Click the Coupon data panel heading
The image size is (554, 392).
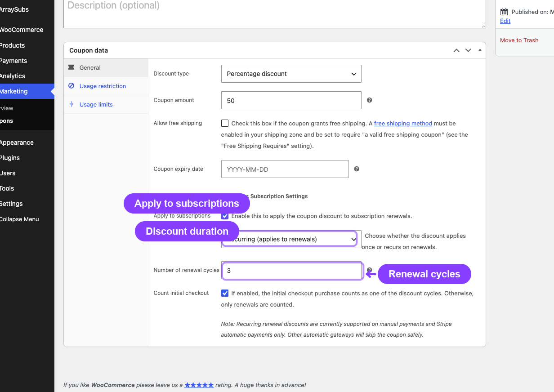coord(89,50)
